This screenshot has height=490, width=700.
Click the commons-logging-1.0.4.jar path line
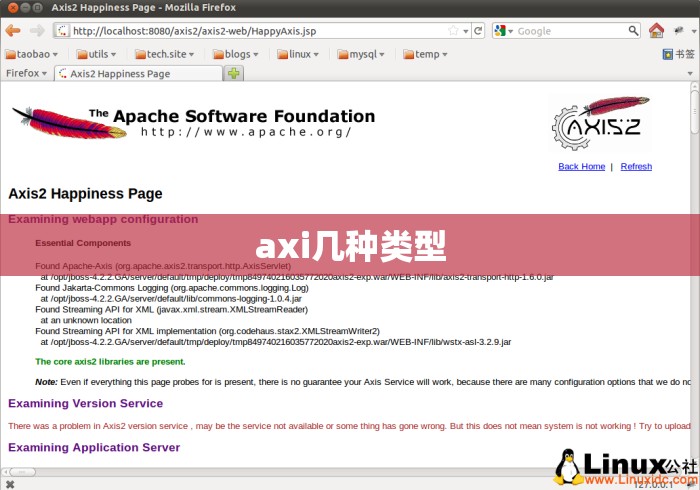[x=171, y=299]
